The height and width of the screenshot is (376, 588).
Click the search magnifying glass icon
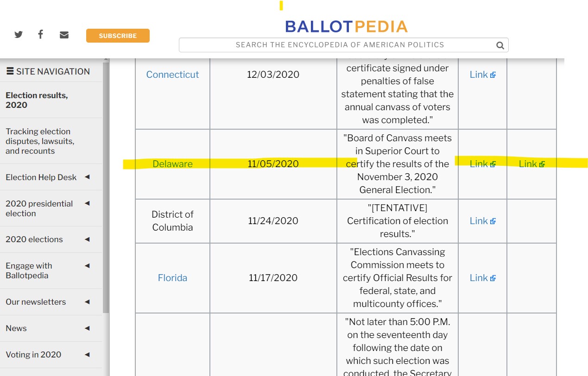click(500, 45)
